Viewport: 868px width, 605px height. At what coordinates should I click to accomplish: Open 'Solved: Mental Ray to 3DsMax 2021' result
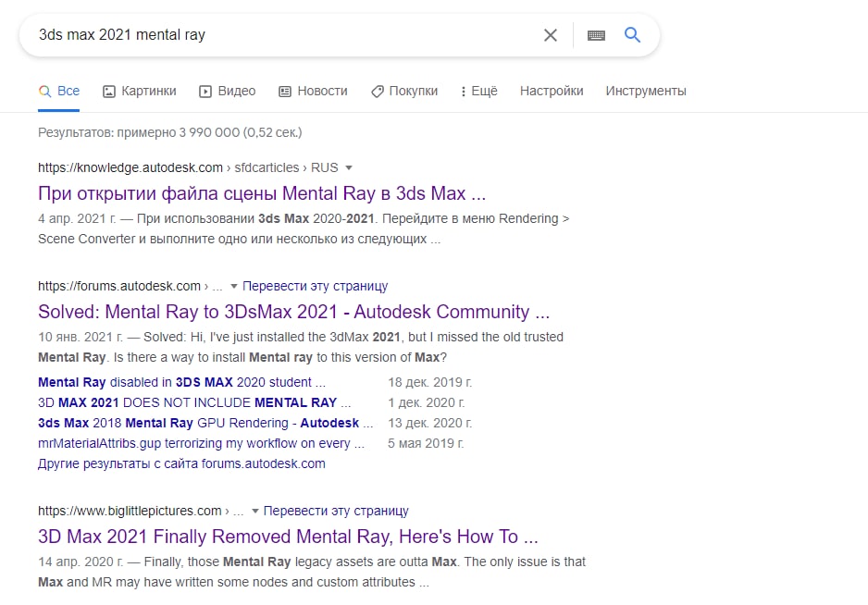293,312
